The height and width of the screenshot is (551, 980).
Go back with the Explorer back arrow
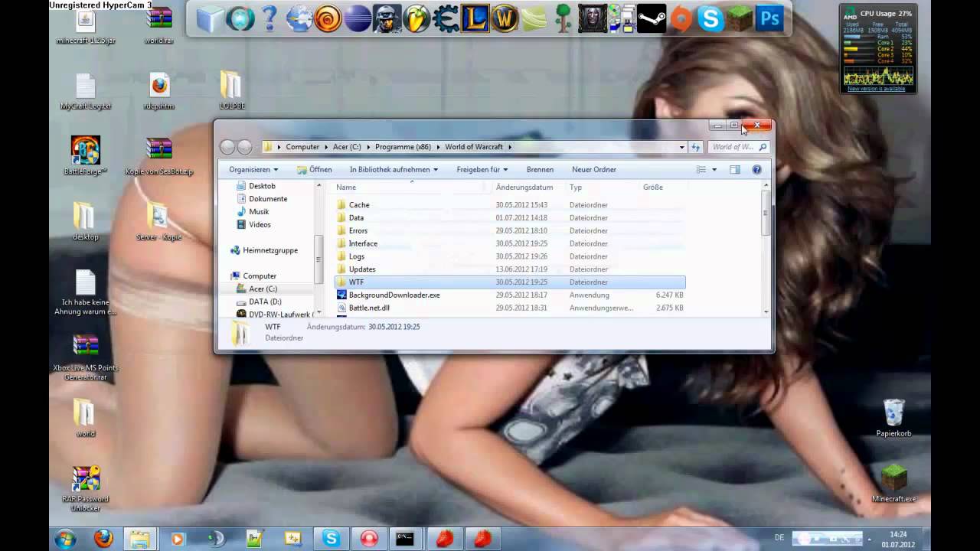(227, 147)
